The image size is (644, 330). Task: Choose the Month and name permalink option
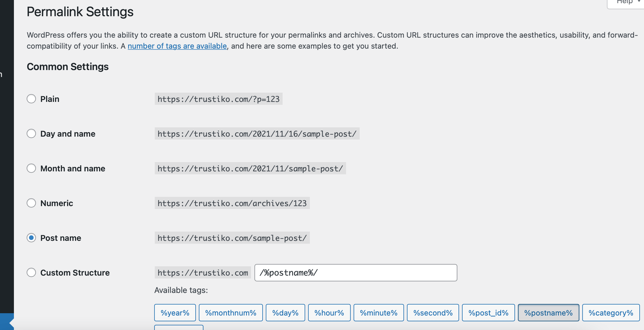pos(31,168)
